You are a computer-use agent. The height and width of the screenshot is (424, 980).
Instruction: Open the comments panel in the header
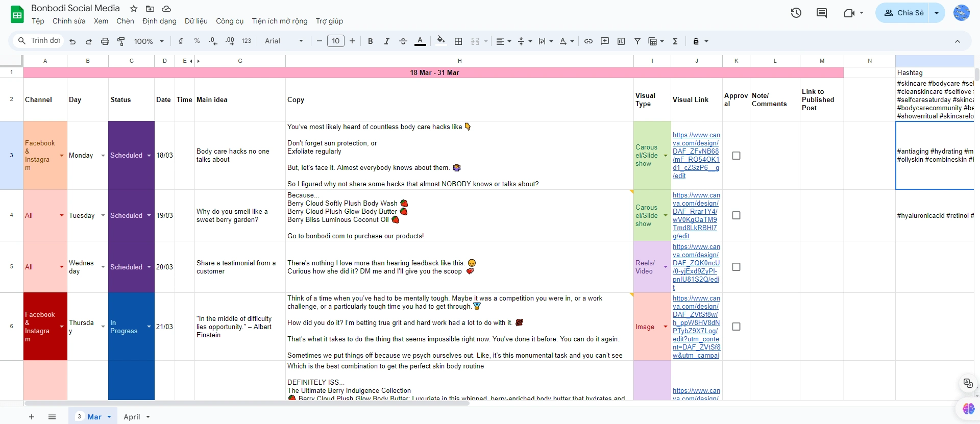822,13
